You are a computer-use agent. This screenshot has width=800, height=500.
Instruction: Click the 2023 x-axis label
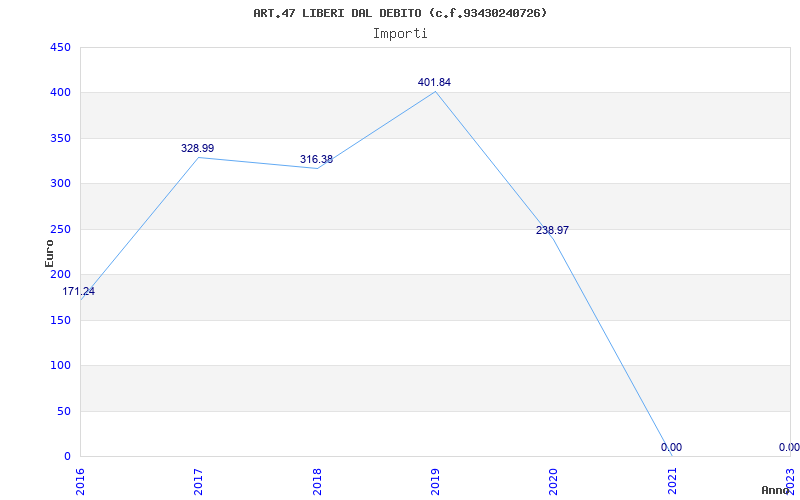pyautogui.click(x=790, y=481)
